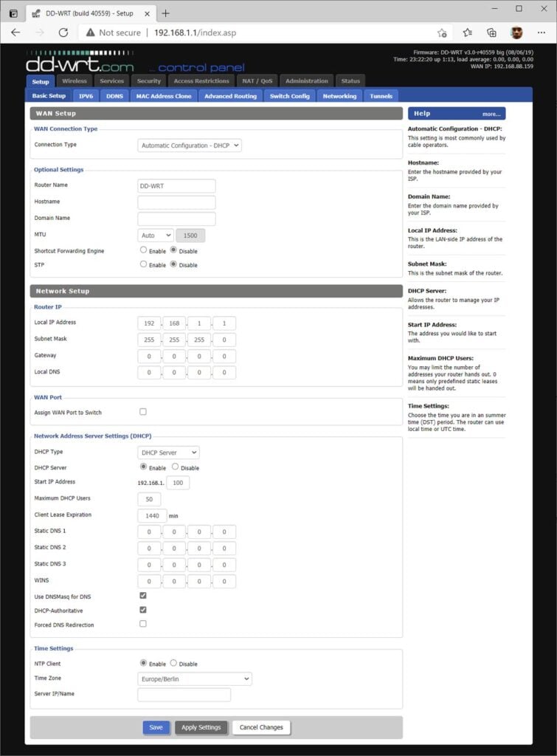Select DHCP Server Disable radio

pos(175,467)
